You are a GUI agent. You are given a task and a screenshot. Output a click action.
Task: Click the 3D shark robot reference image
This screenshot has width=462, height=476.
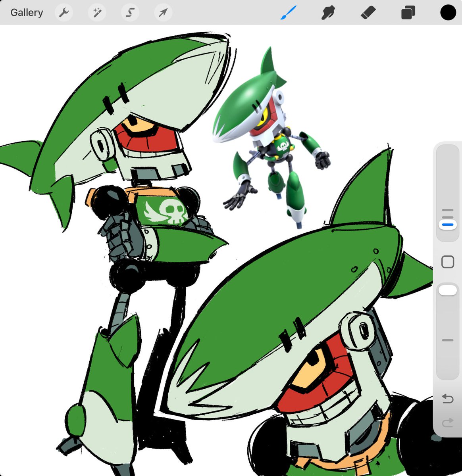pos(272,137)
